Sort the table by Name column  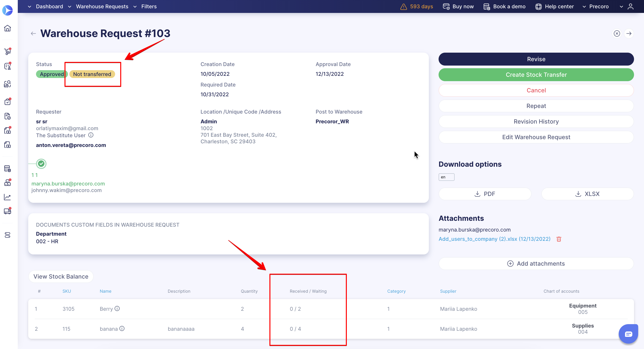point(105,291)
